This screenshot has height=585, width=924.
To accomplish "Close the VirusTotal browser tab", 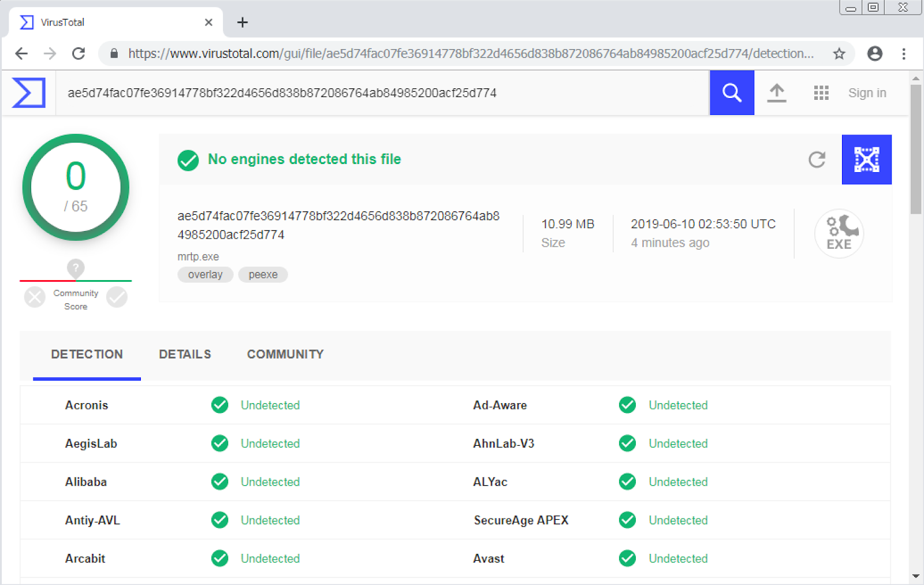I will 208,23.
